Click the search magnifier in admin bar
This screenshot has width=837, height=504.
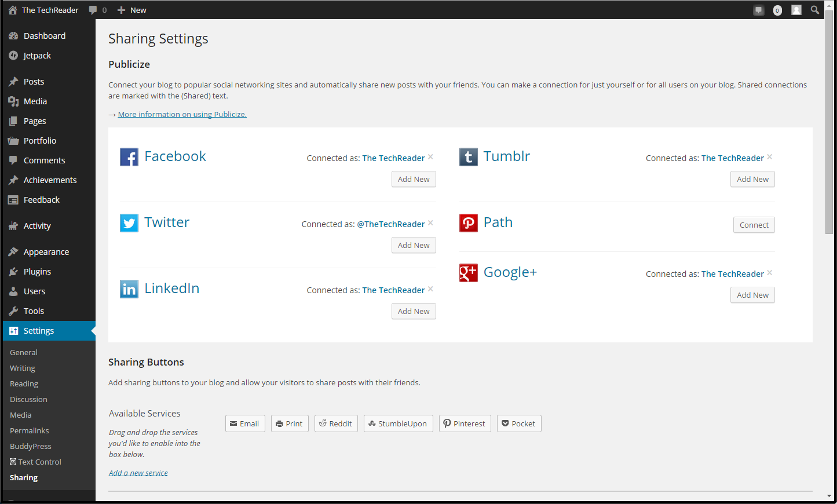tap(815, 10)
